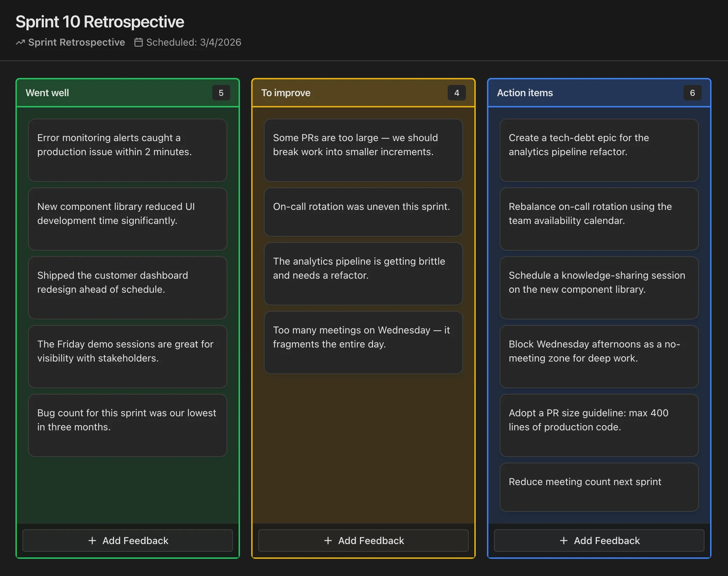Click the "Sprint 10 Retrospective" page title
The image size is (728, 576).
(x=99, y=21)
